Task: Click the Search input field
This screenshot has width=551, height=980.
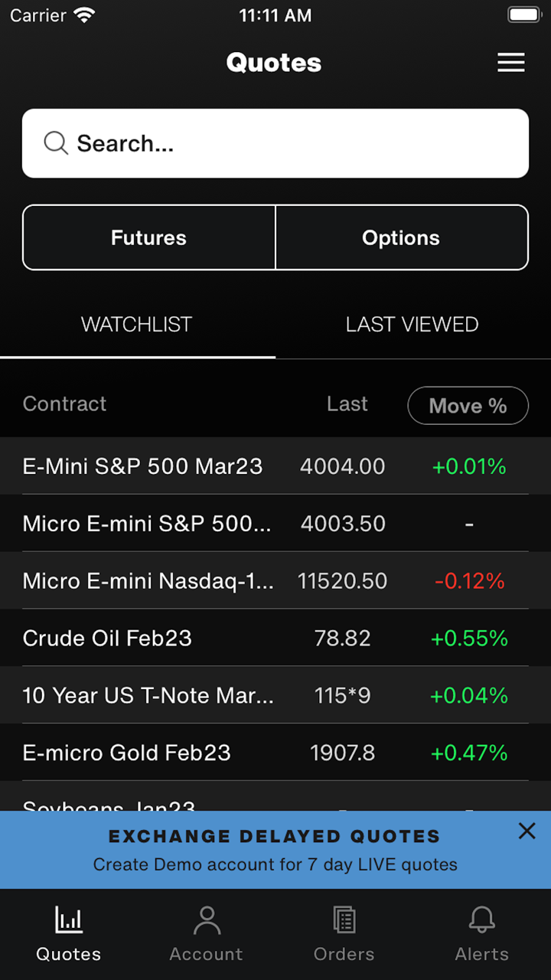Action: pyautogui.click(x=291, y=143)
